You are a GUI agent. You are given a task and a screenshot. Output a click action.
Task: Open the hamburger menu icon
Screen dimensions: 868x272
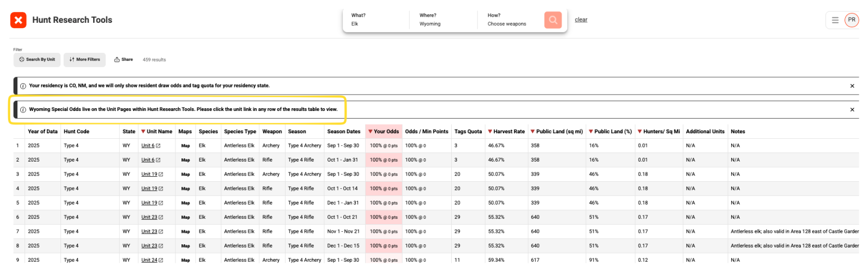click(835, 20)
